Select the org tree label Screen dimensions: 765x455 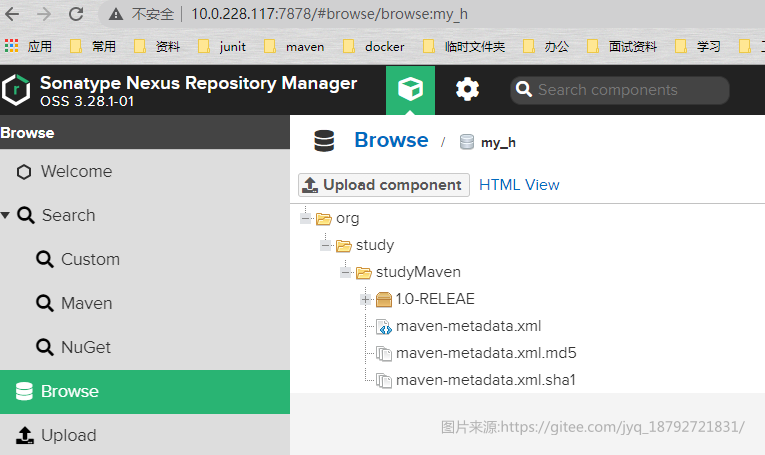pyautogui.click(x=347, y=218)
